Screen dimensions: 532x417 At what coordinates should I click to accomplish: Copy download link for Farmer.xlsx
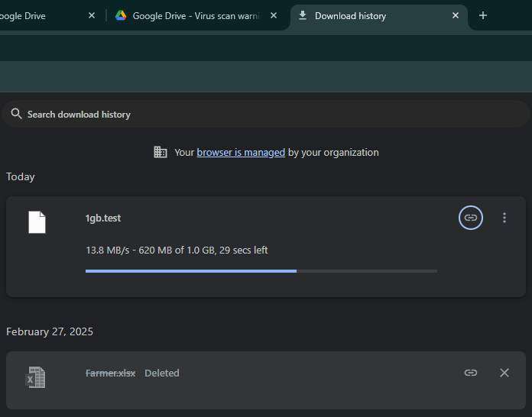(471, 373)
